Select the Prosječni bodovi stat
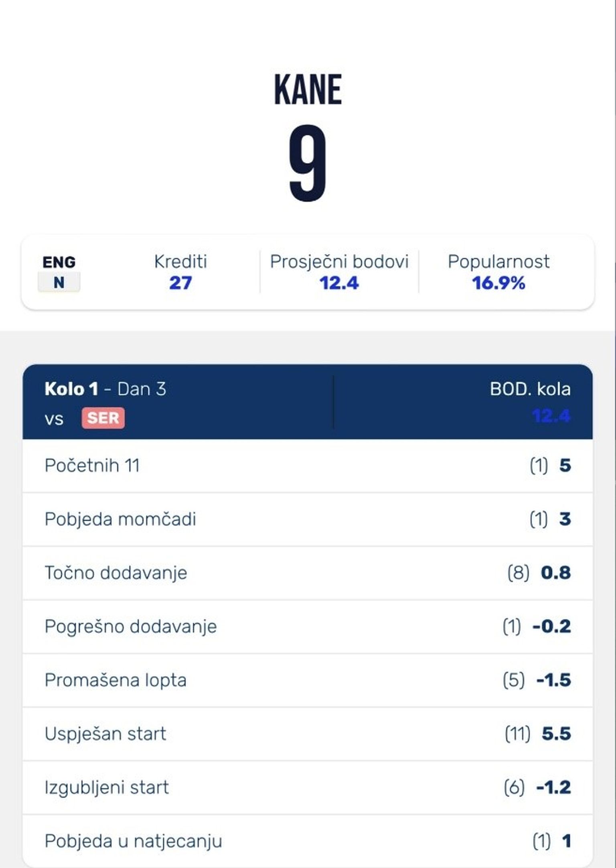The height and width of the screenshot is (868, 616). click(339, 272)
